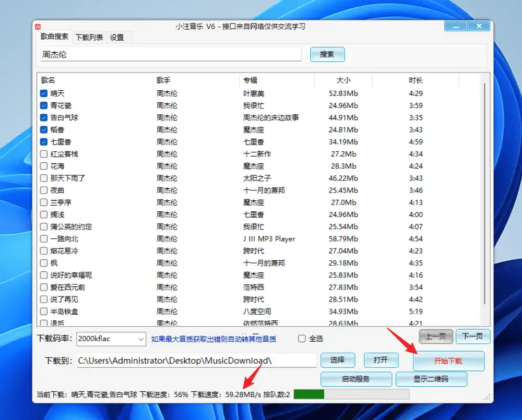Select album cell 周杰伦的床边故事

point(270,118)
